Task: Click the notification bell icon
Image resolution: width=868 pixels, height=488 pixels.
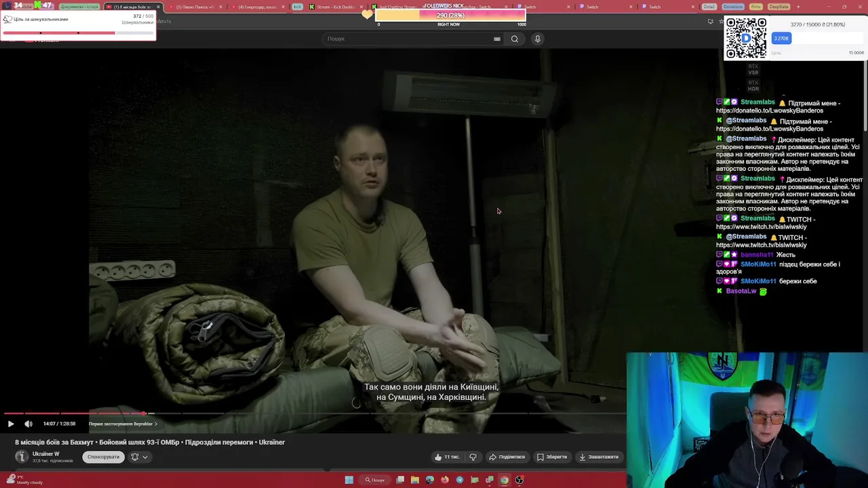Action: coord(134,457)
